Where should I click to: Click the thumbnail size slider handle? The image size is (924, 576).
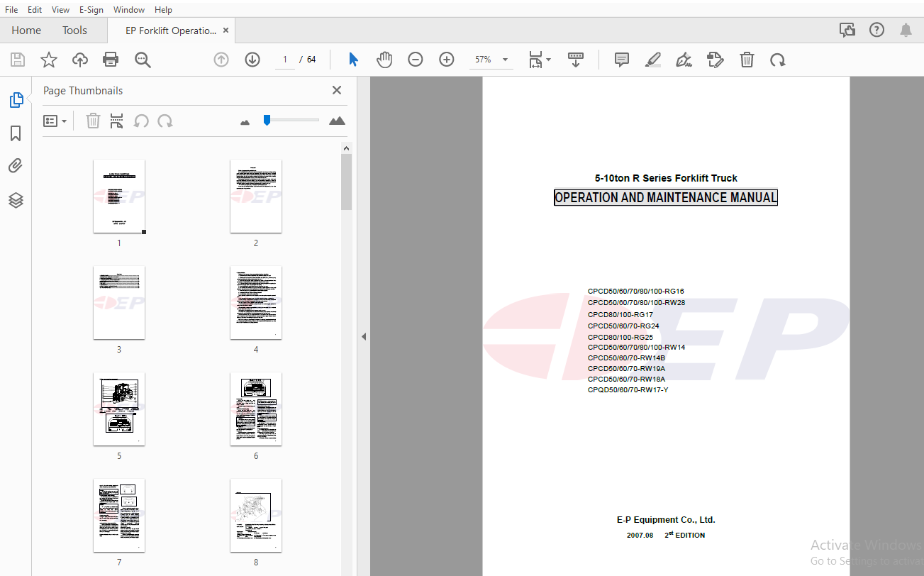(267, 120)
